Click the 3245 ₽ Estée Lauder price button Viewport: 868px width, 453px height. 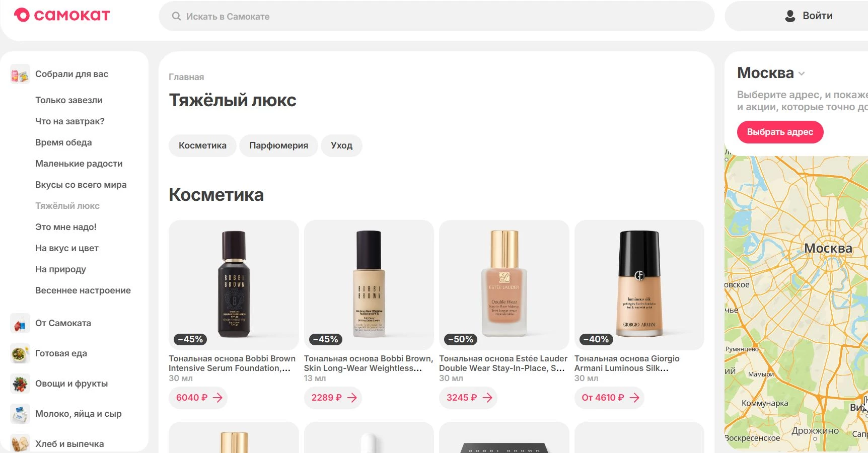click(468, 398)
